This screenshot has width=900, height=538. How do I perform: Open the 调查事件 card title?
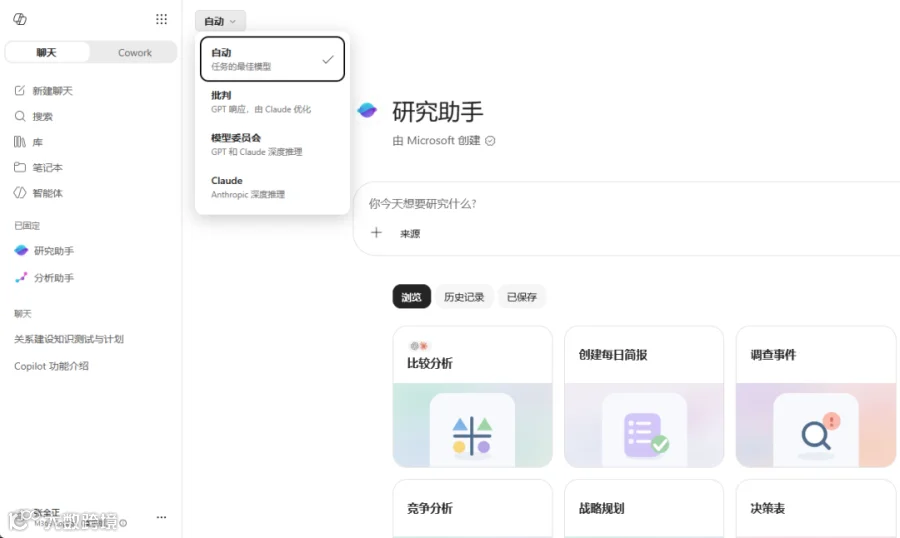[x=773, y=355]
